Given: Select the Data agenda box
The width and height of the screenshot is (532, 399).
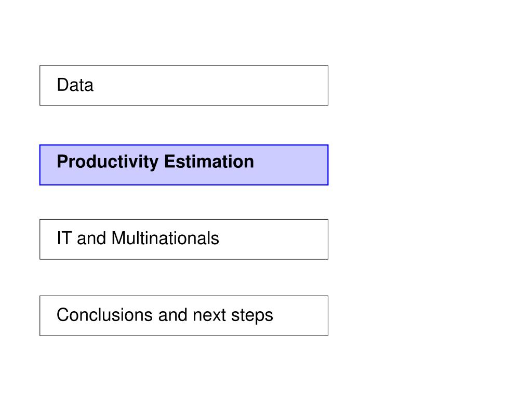Looking at the screenshot, I should (184, 86).
